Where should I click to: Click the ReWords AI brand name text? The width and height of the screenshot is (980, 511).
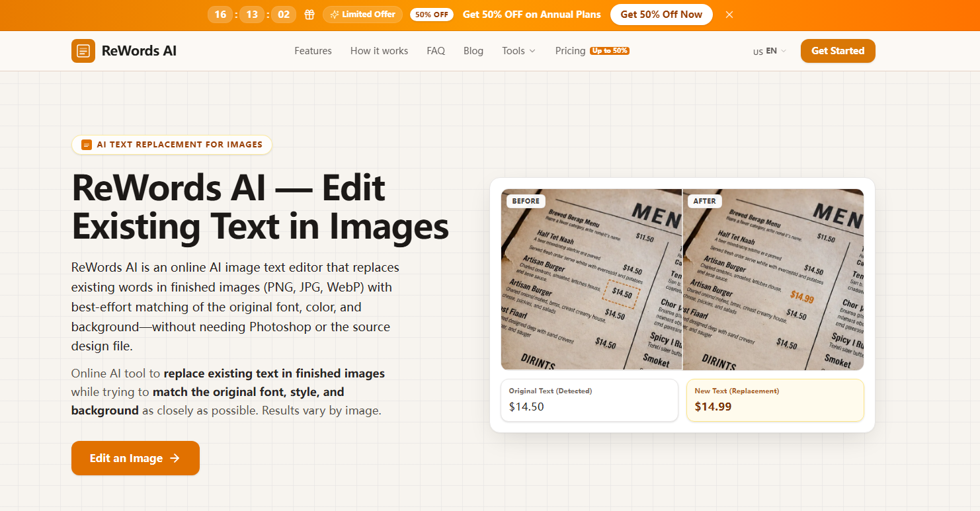click(x=139, y=51)
